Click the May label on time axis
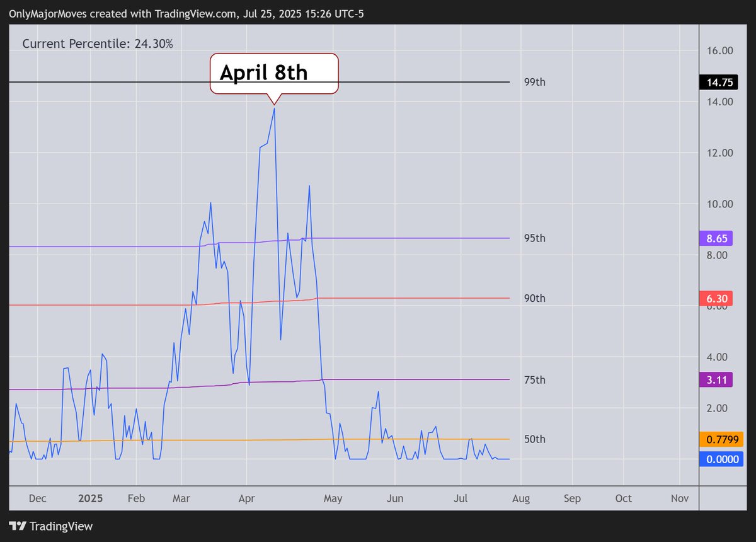The image size is (756, 542). click(333, 498)
